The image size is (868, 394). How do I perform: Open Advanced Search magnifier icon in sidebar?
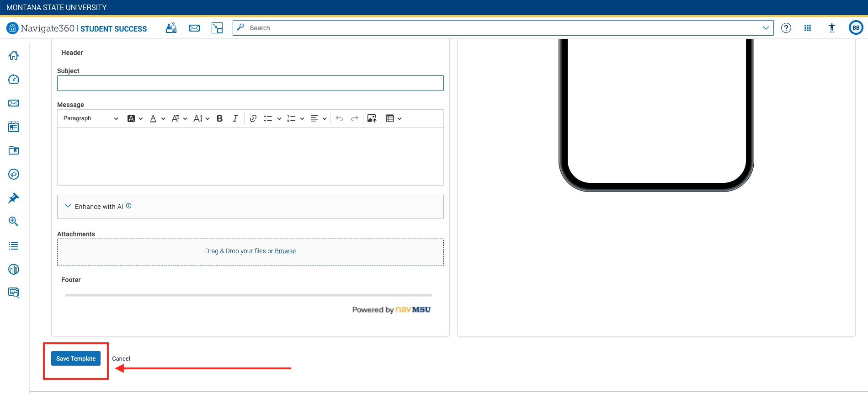14,222
